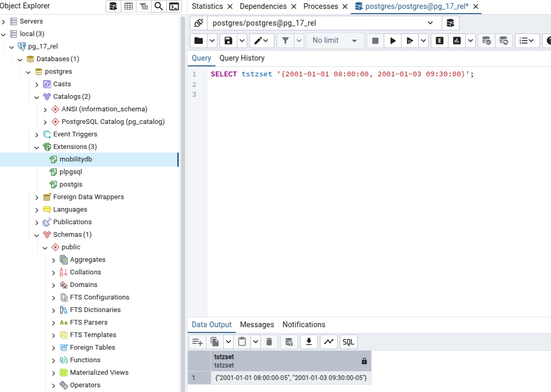Open the Statistics tab
The height and width of the screenshot is (392, 551).
point(208,6)
